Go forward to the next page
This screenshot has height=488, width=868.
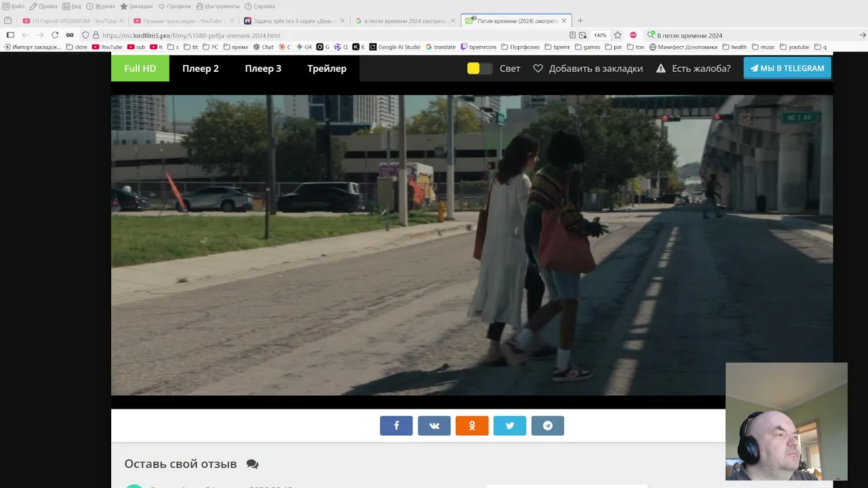(40, 35)
